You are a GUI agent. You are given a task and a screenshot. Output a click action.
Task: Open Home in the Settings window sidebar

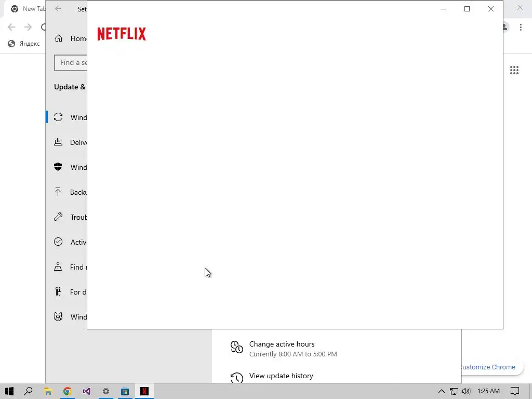pos(70,38)
